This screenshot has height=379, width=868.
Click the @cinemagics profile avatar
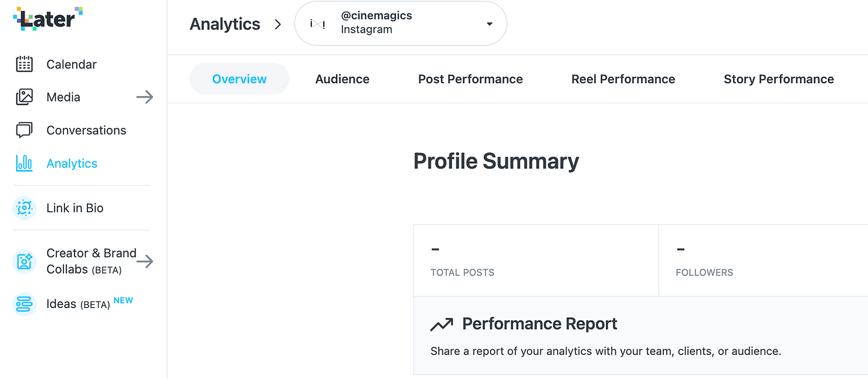pos(317,24)
